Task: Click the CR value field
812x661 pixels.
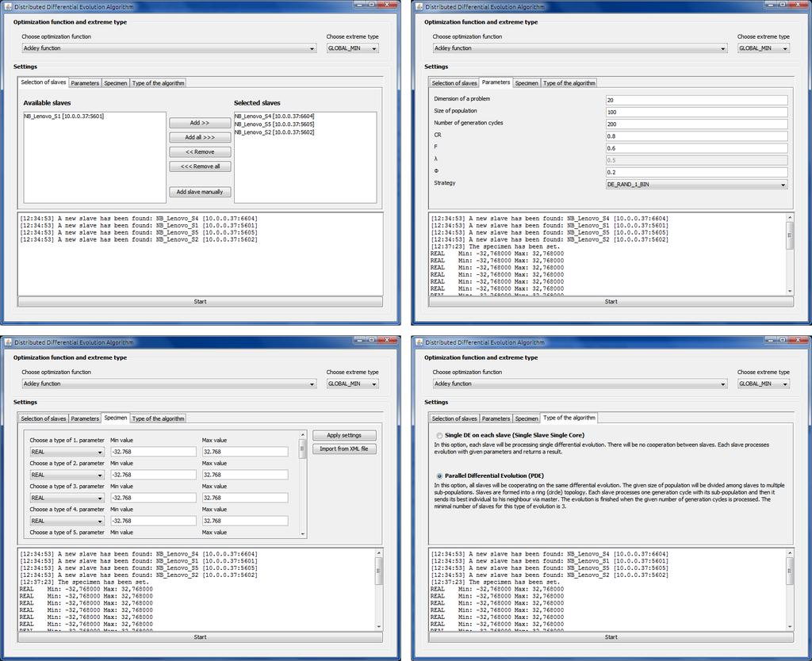Action: (696, 136)
